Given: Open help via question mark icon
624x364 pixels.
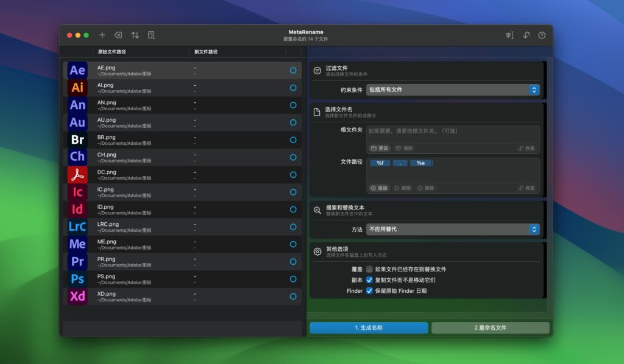Looking at the screenshot, I should coord(541,35).
